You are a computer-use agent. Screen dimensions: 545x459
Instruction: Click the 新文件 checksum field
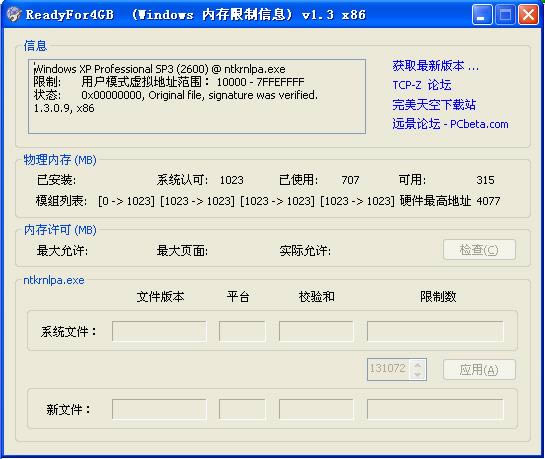(316, 409)
